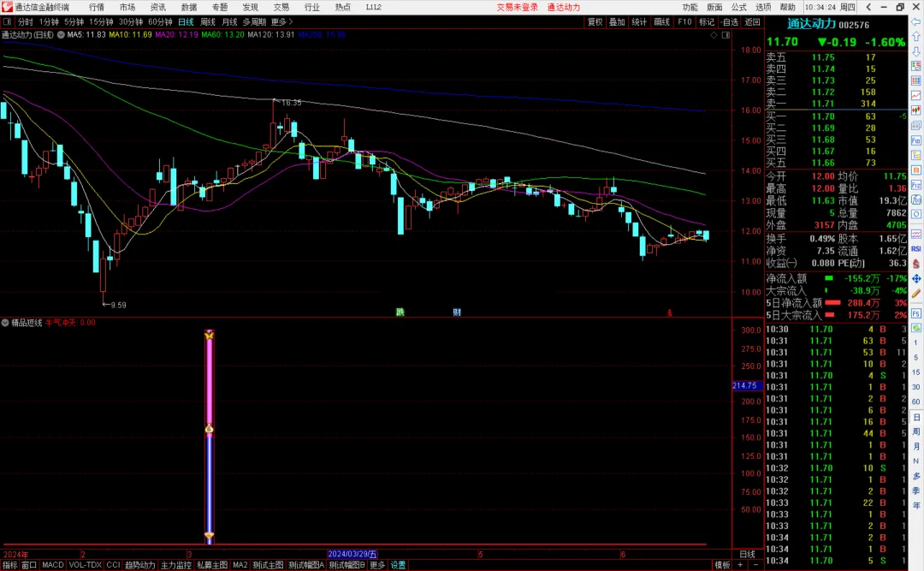Click the back arrow icon in right sidebar

tap(915, 21)
